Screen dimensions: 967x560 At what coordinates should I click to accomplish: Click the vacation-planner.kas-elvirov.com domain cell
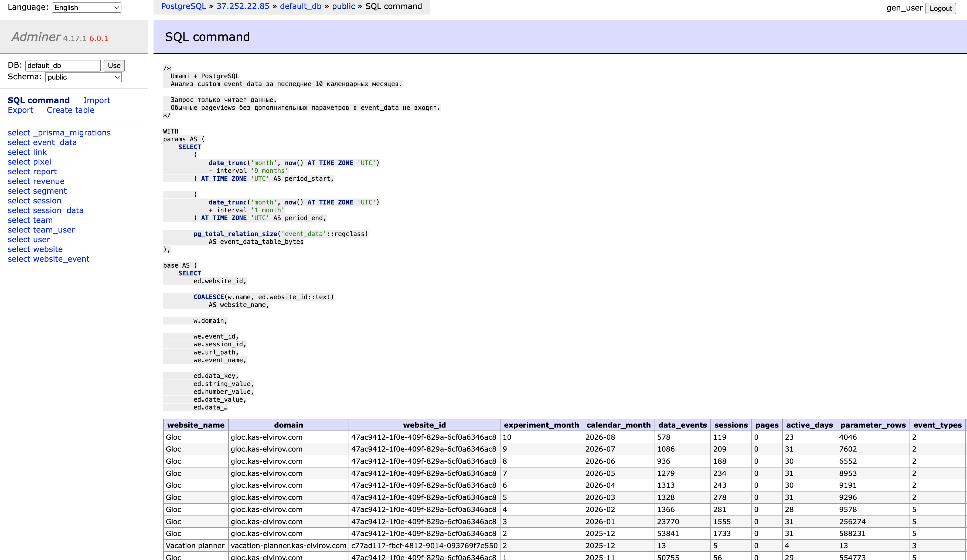[289, 545]
